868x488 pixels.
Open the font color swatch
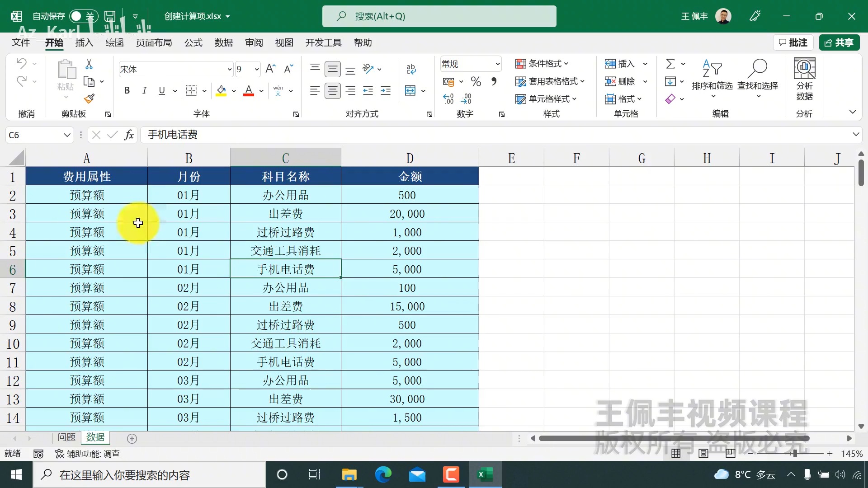coord(248,91)
